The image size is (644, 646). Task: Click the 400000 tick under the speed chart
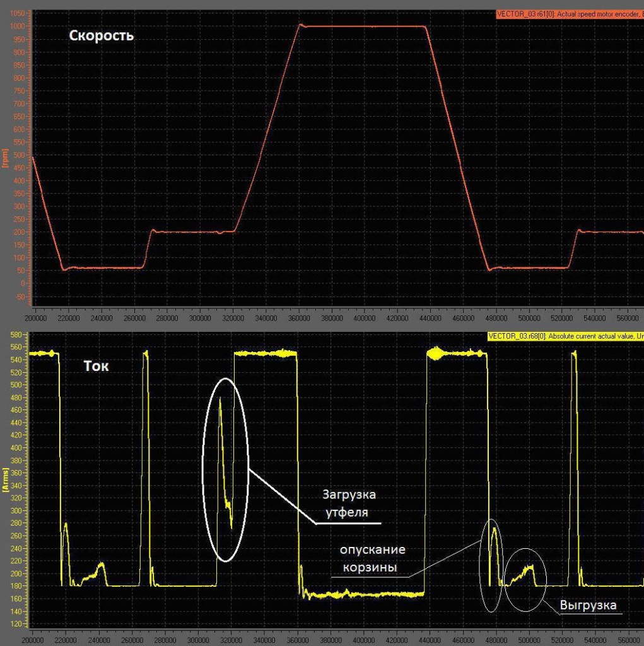364,320
